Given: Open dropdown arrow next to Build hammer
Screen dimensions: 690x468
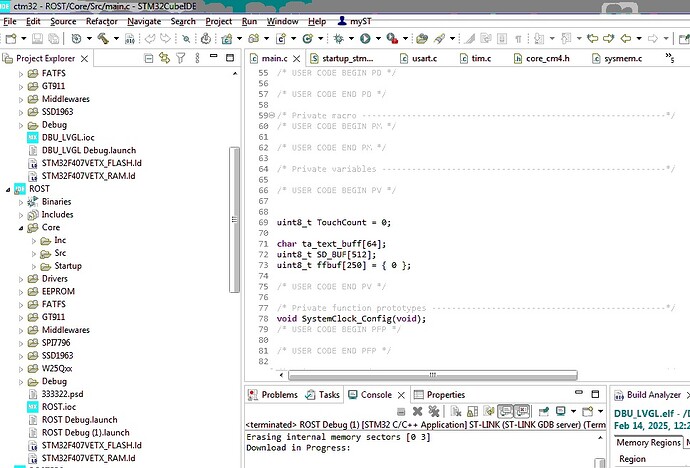Looking at the screenshot, I should (116, 39).
